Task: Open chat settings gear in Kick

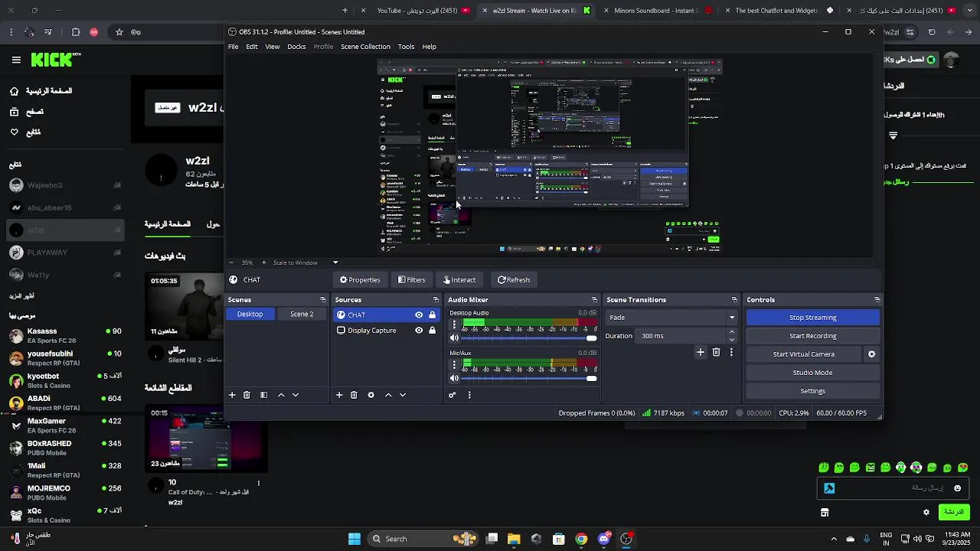Action: 926,512
